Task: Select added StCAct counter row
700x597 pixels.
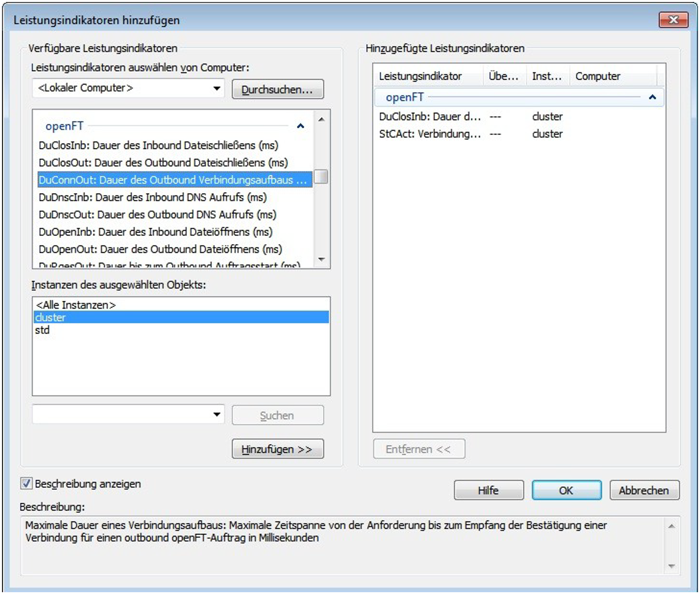Action: click(430, 134)
